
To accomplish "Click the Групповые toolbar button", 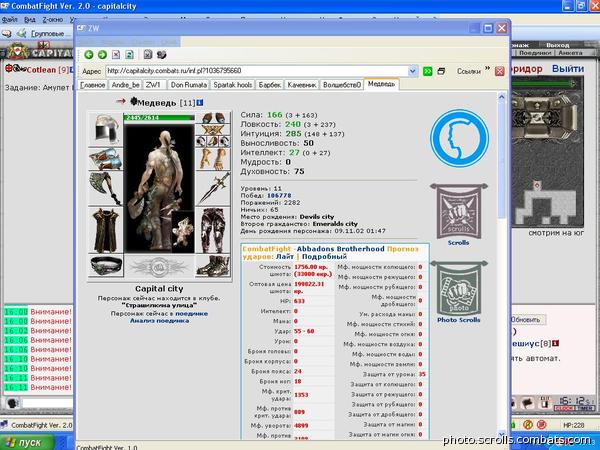I will click(46, 34).
